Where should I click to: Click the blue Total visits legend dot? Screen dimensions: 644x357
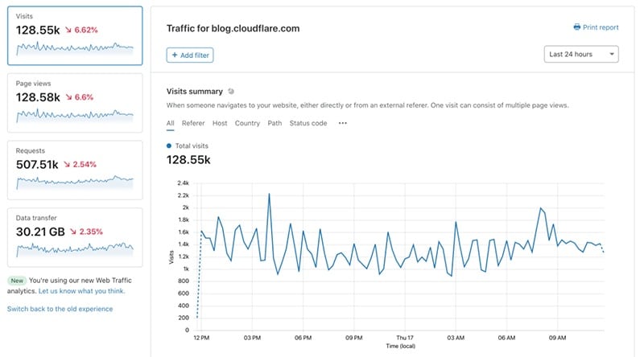169,146
